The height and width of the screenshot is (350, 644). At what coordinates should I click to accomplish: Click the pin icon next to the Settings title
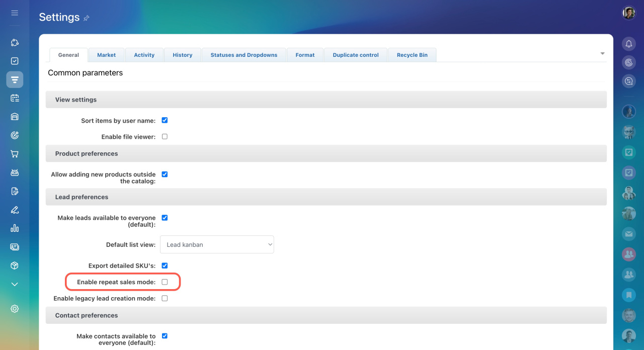[x=87, y=18]
